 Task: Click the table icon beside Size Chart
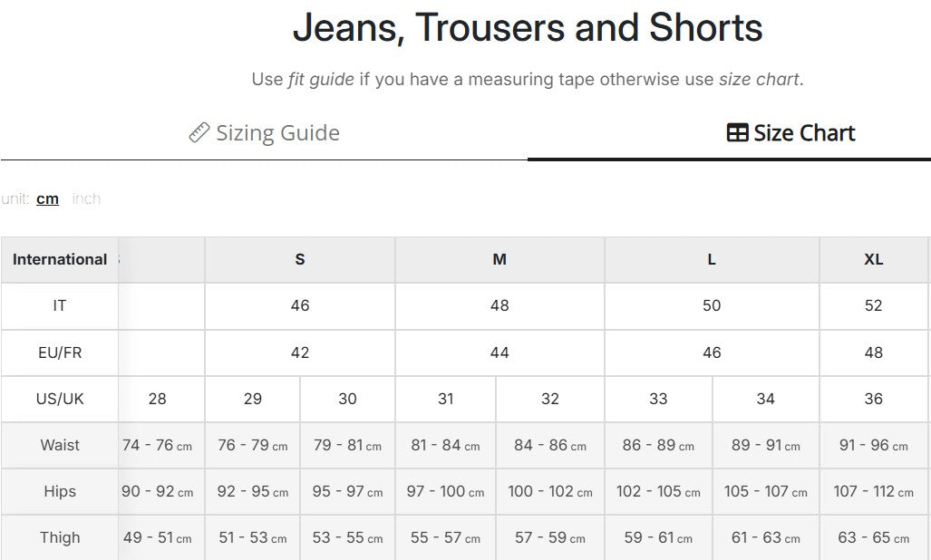(737, 133)
